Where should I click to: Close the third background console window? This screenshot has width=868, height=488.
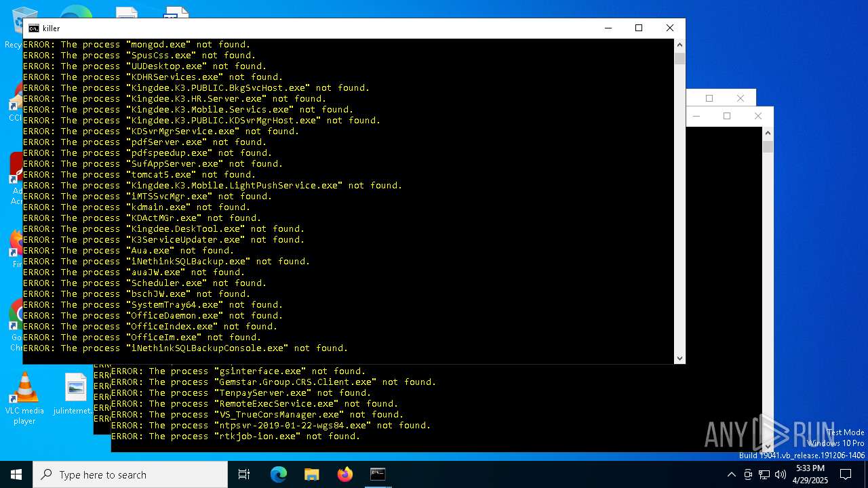(758, 116)
